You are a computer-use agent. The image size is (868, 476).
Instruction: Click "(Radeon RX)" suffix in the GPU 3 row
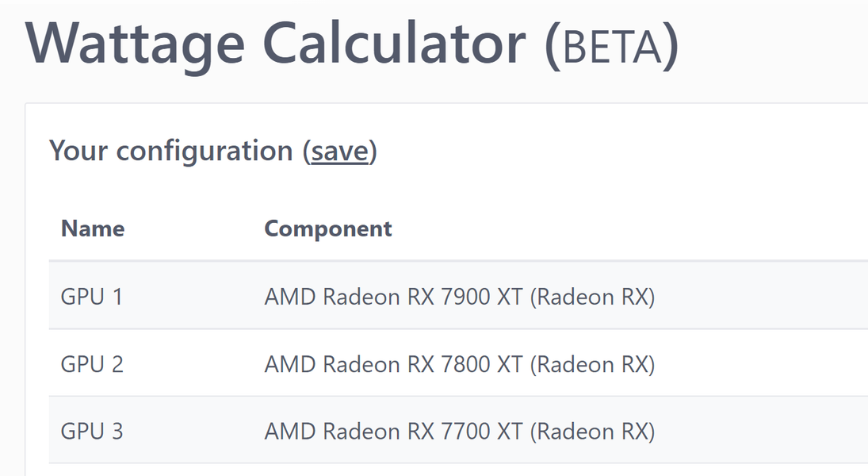[592, 432]
